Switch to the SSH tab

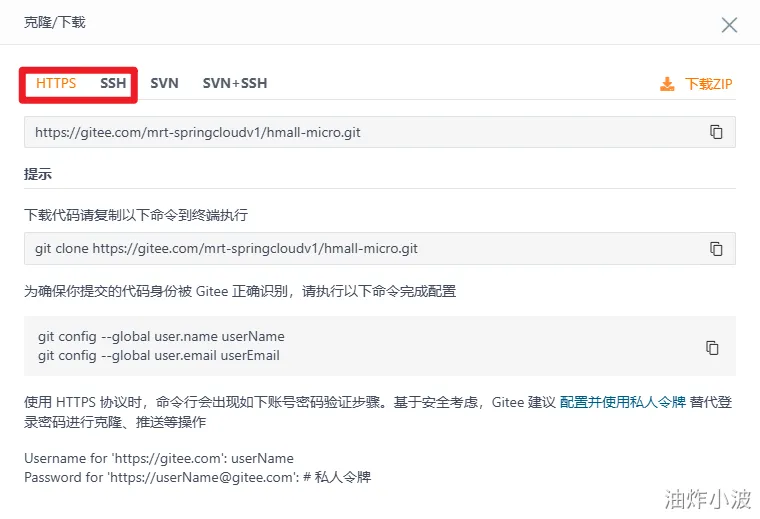113,83
